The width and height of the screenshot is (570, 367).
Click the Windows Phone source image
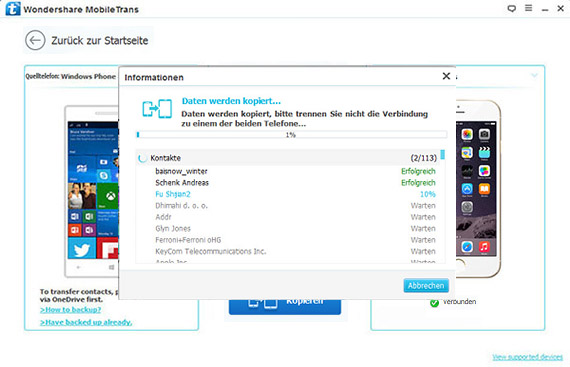tap(92, 191)
